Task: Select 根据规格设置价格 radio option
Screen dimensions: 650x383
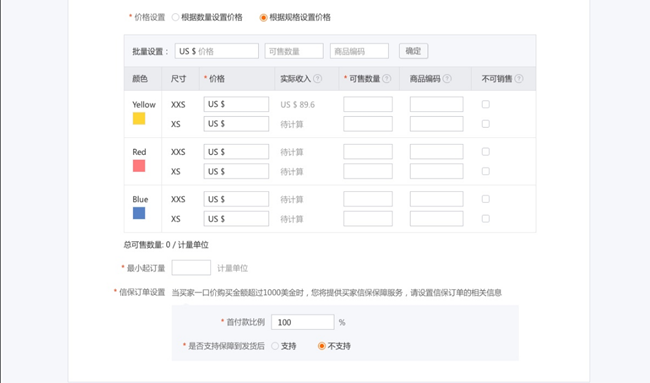Action: [x=263, y=17]
